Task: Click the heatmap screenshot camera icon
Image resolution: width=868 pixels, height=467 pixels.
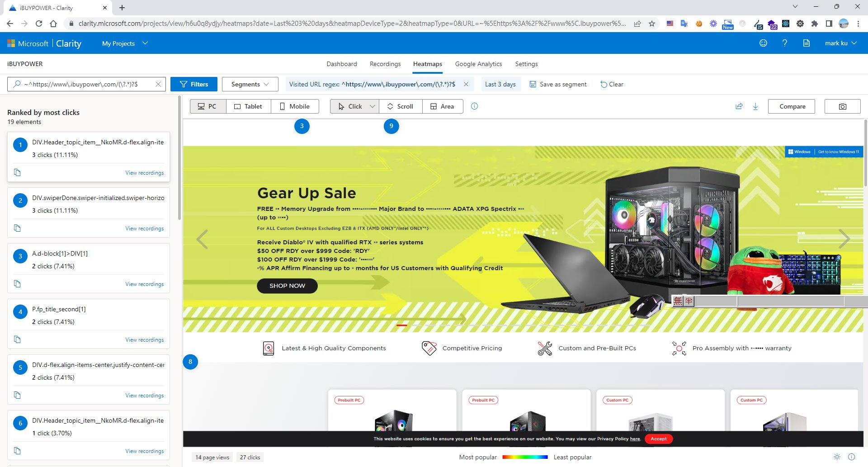Action: tap(842, 106)
